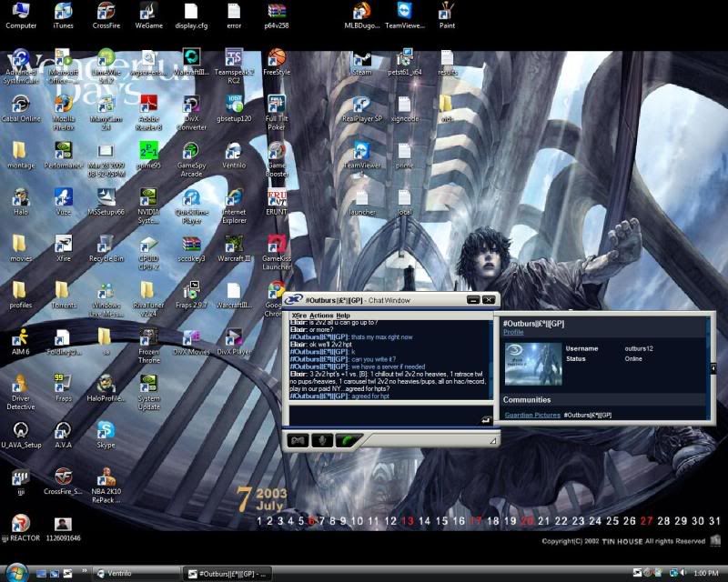Open the Actions menu
This screenshot has width=728, height=582.
click(x=321, y=315)
